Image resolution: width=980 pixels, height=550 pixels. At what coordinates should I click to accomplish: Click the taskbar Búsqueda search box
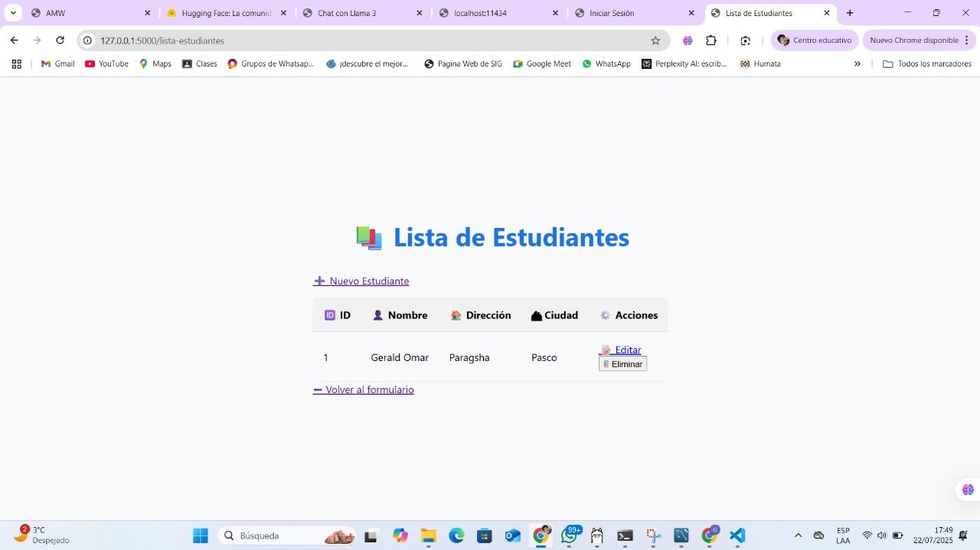click(287, 535)
